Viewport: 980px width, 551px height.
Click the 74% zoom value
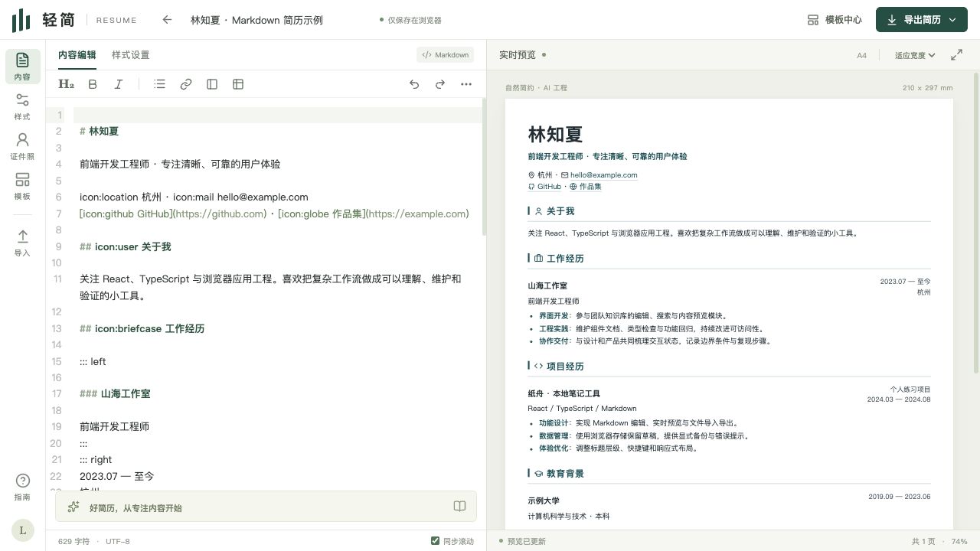click(x=959, y=541)
